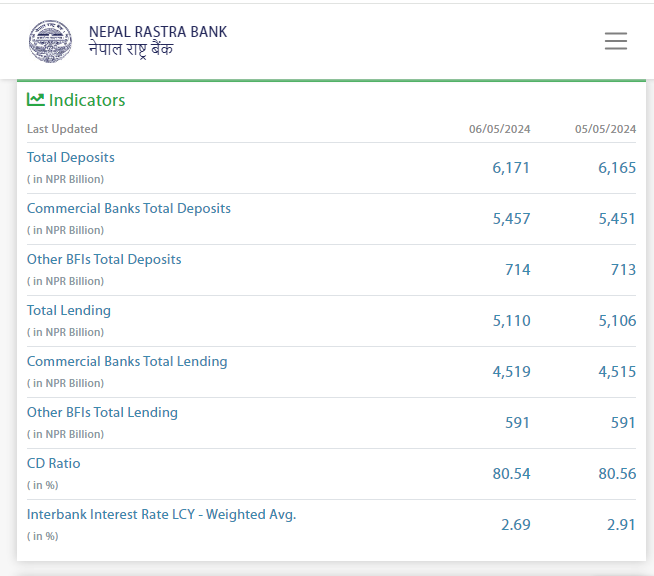Click the 05/05/2024 date column header
This screenshot has height=576, width=654.
pyautogui.click(x=605, y=129)
